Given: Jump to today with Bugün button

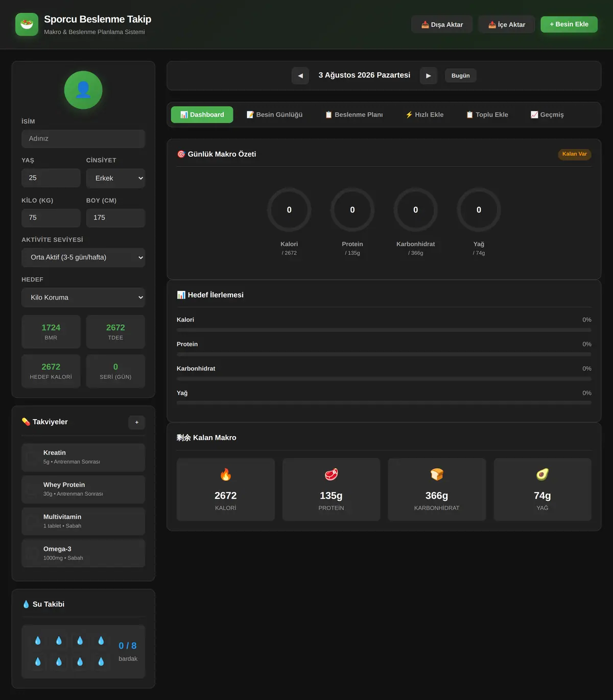Looking at the screenshot, I should 461,76.
